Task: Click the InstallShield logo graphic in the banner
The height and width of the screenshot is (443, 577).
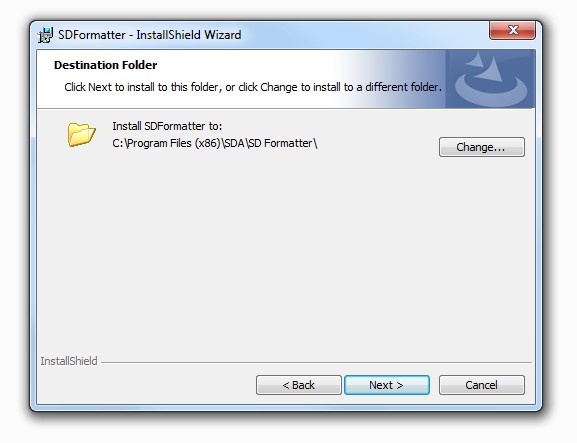Action: coord(491,79)
